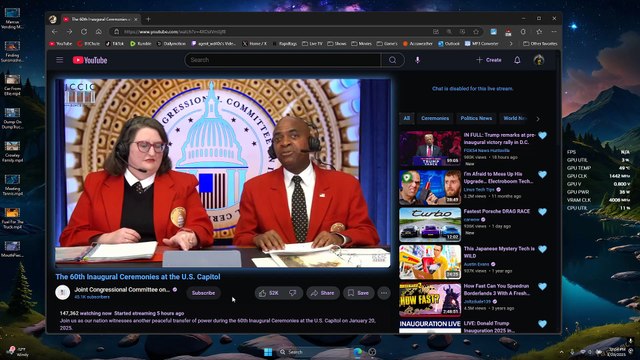Expand the Other favorites folder

[x=540, y=44]
